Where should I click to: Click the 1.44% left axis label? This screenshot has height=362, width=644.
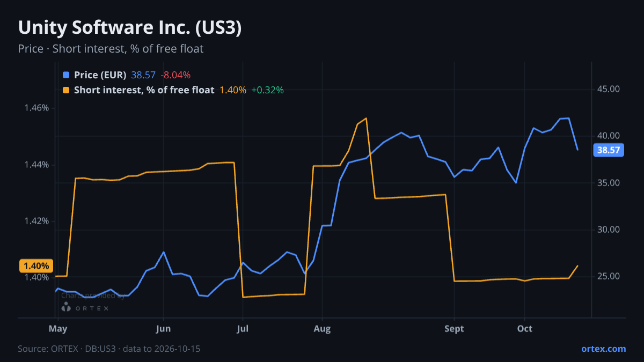36,165
